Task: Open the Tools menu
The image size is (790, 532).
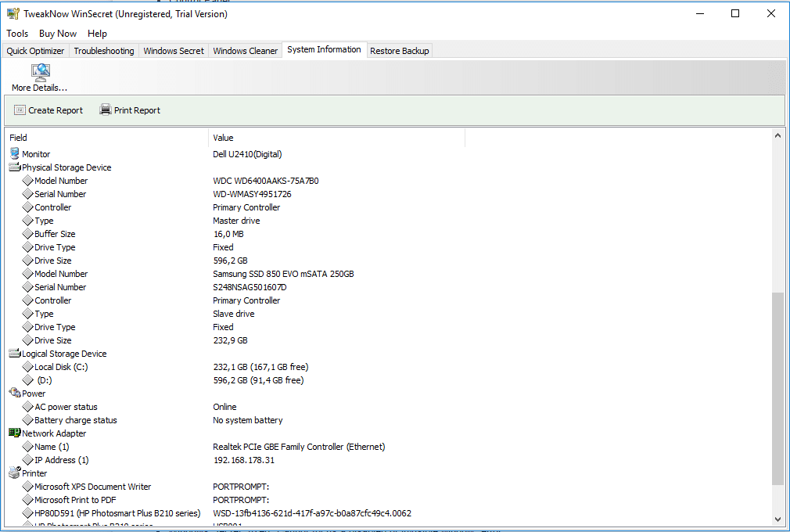Action: point(17,33)
